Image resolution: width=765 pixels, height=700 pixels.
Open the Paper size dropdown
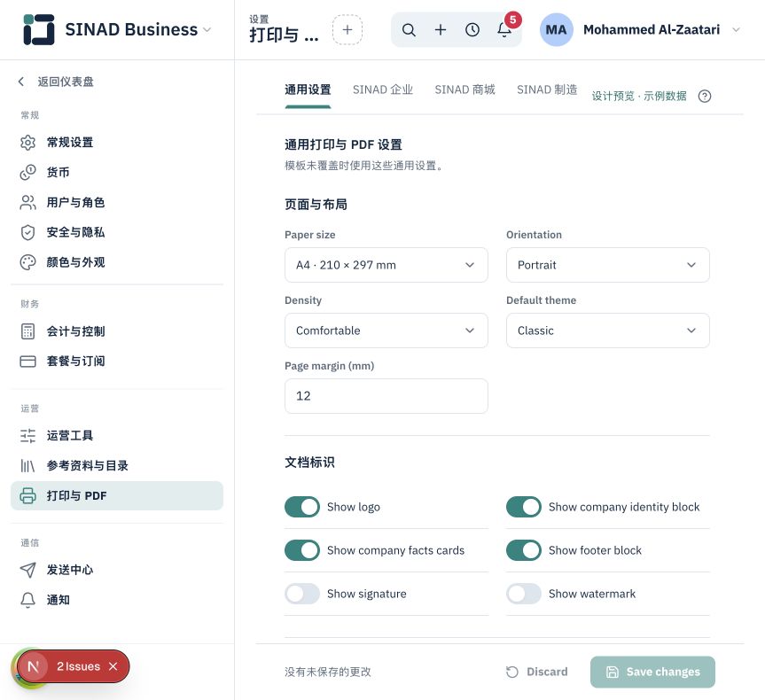coord(386,265)
